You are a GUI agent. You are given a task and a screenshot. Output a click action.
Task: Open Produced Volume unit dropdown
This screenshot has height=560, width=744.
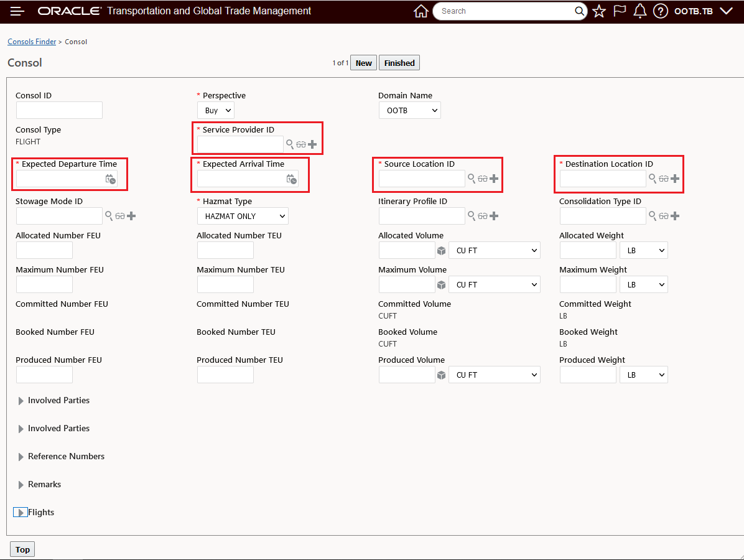coord(495,375)
